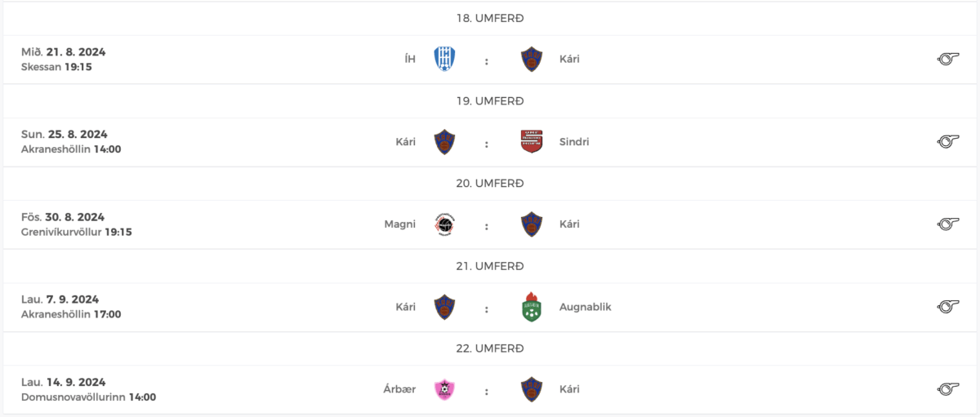Image resolution: width=980 pixels, height=417 pixels.
Task: Open the ÍH team name link
Action: pyautogui.click(x=409, y=59)
